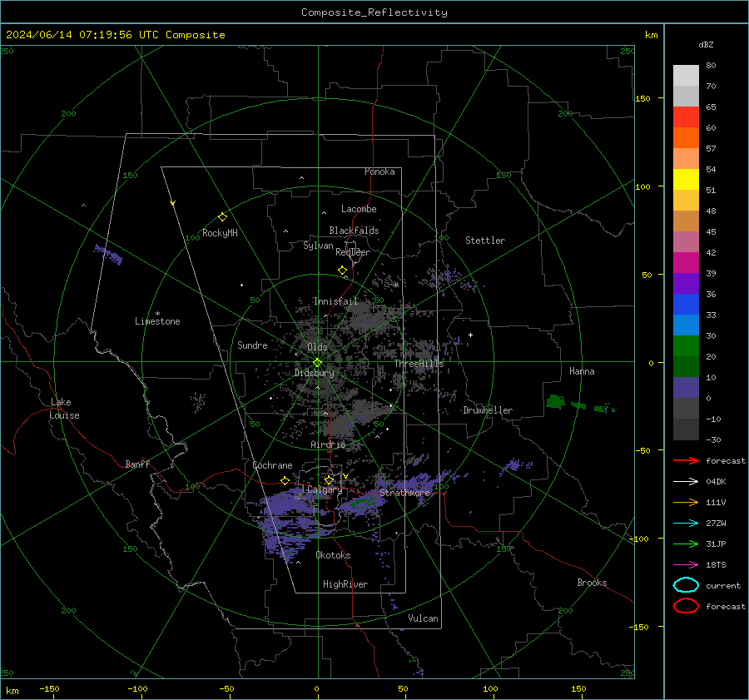The height and width of the screenshot is (700, 749).
Task: Click the white 04DK arrow icon
Action: [686, 482]
